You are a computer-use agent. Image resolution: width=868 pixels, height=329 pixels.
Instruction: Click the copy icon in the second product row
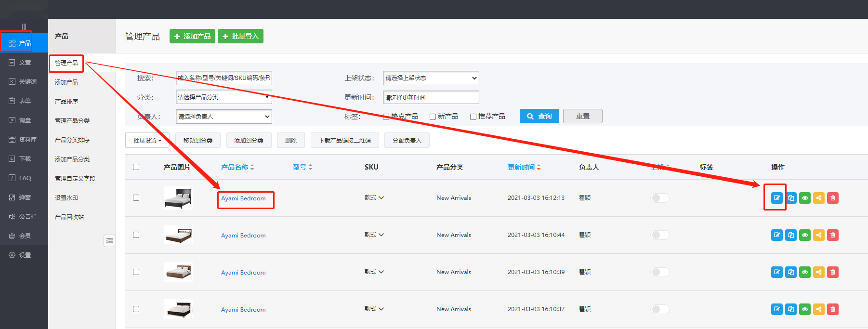(x=791, y=235)
